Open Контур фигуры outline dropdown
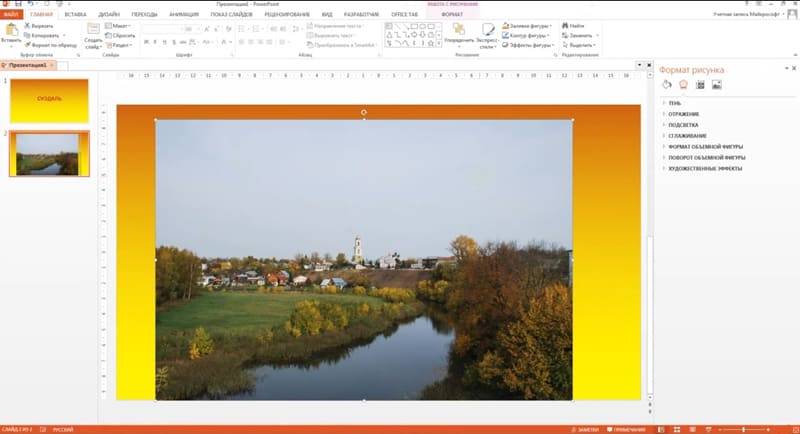Viewport: 800px width, 434px height. [x=526, y=36]
